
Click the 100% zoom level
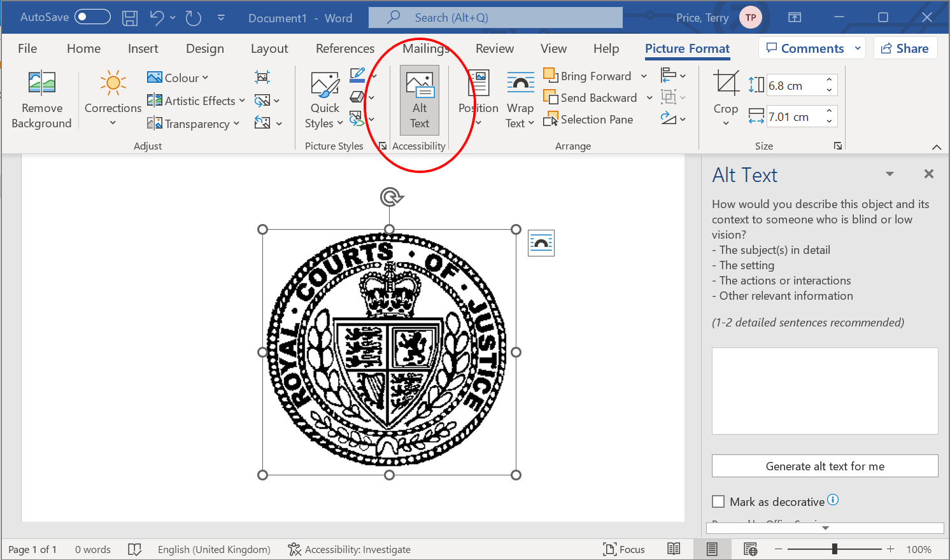click(x=919, y=549)
